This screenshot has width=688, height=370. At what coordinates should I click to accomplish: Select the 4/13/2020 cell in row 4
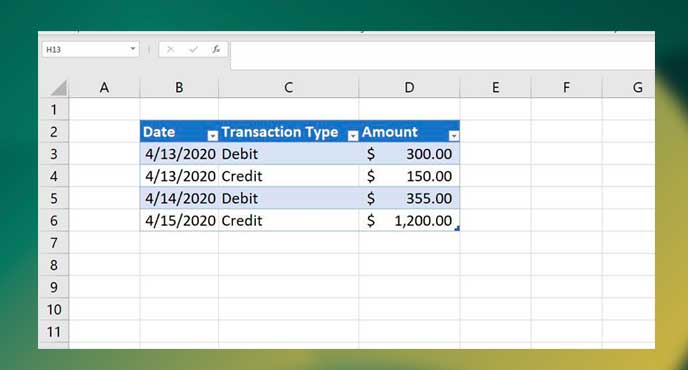coord(179,176)
